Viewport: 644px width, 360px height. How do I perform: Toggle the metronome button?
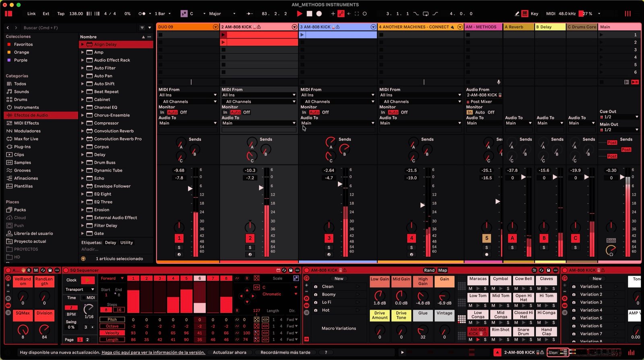click(x=142, y=14)
